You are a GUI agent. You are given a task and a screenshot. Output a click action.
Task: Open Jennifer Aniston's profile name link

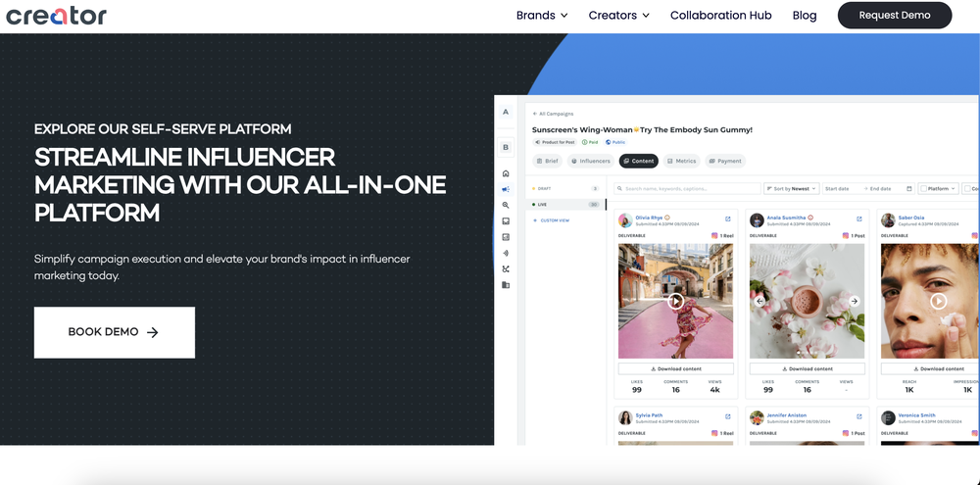[786, 415]
